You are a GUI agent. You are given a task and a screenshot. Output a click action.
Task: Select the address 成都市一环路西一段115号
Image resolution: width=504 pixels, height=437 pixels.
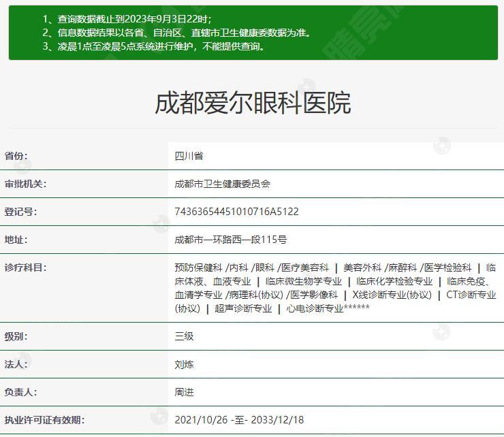[x=231, y=240]
